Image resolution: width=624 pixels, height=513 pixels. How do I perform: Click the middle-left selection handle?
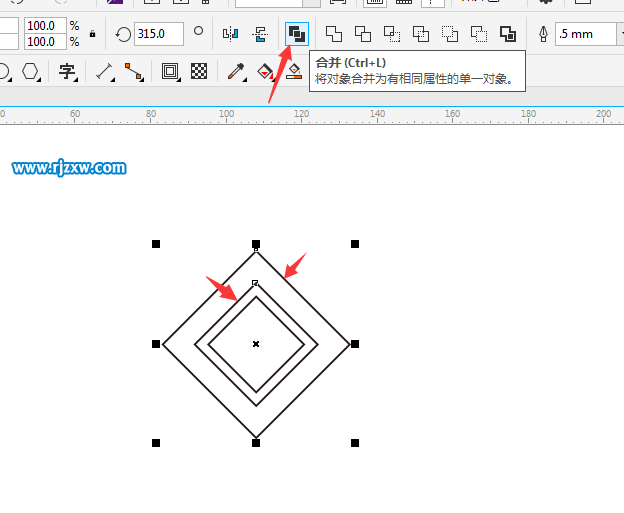coord(156,344)
